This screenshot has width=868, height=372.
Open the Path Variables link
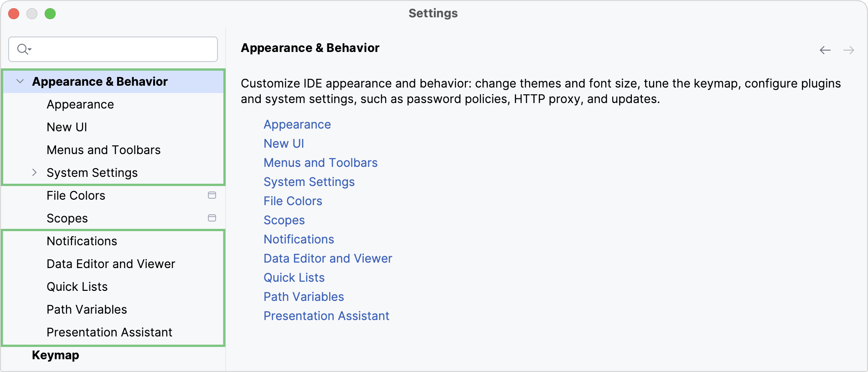click(304, 296)
